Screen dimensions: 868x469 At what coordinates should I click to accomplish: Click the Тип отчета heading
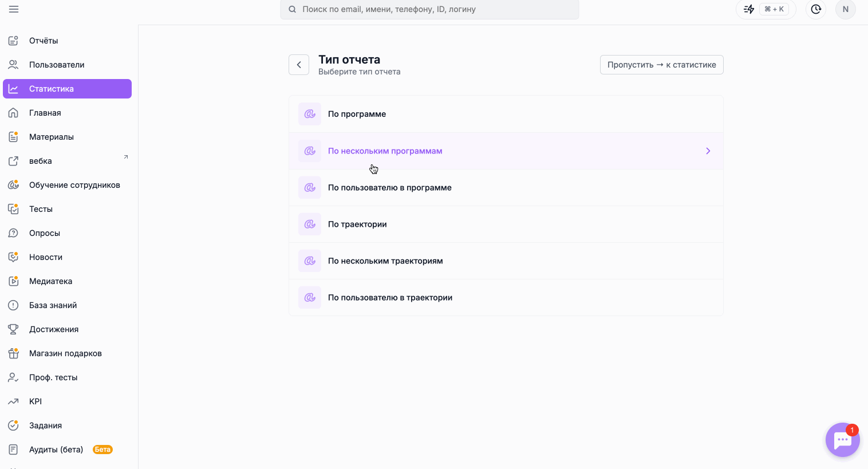(x=349, y=60)
